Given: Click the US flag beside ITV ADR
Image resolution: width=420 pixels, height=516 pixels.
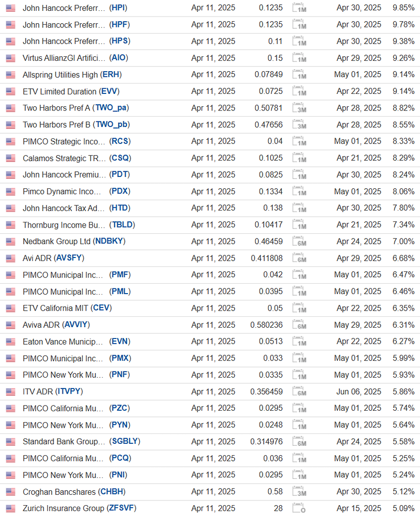Looking at the screenshot, I should click(11, 392).
